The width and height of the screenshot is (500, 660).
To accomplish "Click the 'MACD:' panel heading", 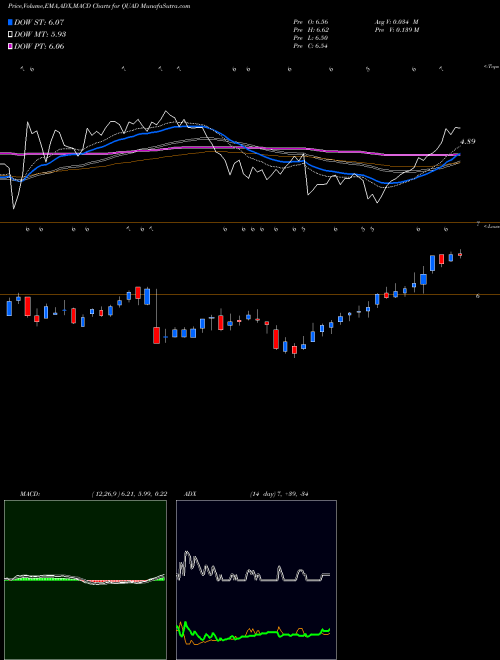I will (30, 494).
